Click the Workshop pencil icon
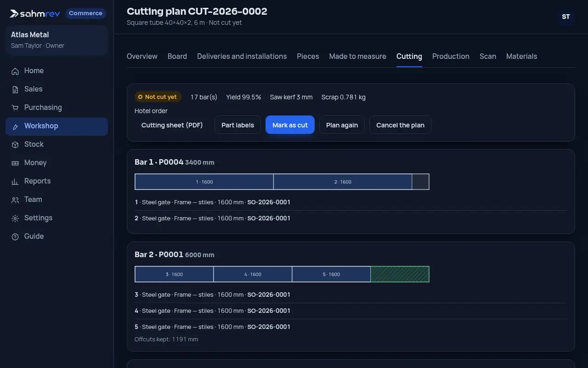The height and width of the screenshot is (368, 588). [15, 126]
